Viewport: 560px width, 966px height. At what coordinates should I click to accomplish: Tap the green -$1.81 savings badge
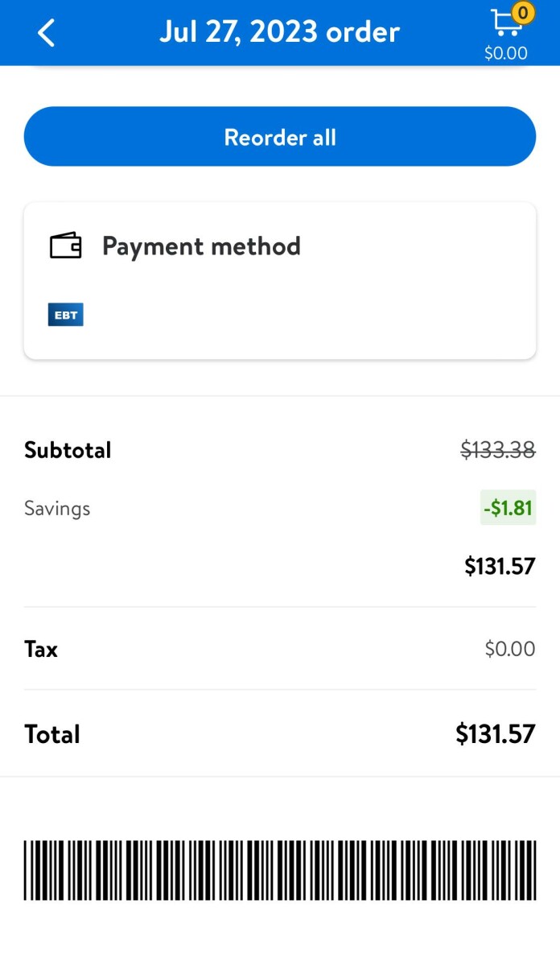click(x=508, y=508)
